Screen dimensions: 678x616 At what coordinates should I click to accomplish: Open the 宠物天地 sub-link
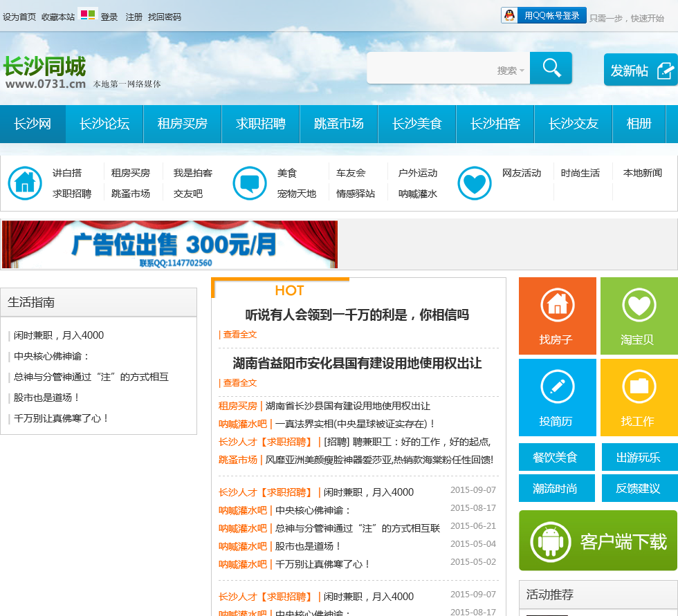[297, 194]
